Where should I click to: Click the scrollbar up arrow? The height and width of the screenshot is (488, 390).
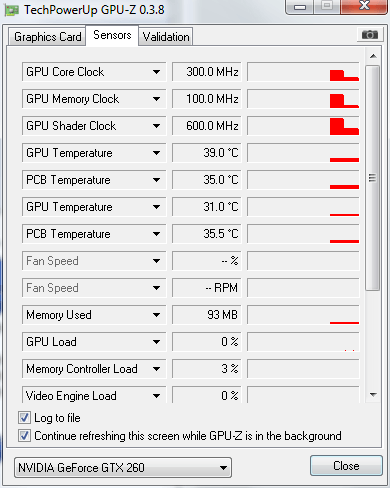click(x=373, y=56)
